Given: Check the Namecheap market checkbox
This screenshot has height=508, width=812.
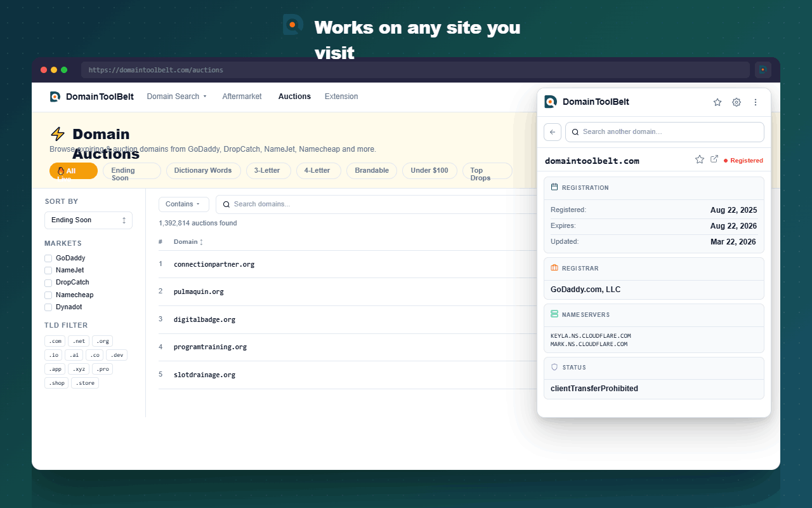Looking at the screenshot, I should [48, 295].
